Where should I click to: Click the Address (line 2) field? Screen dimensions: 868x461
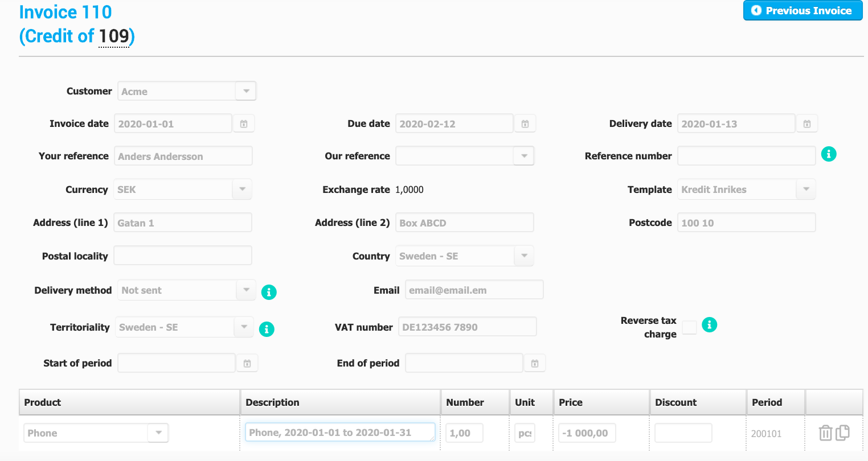click(x=465, y=223)
